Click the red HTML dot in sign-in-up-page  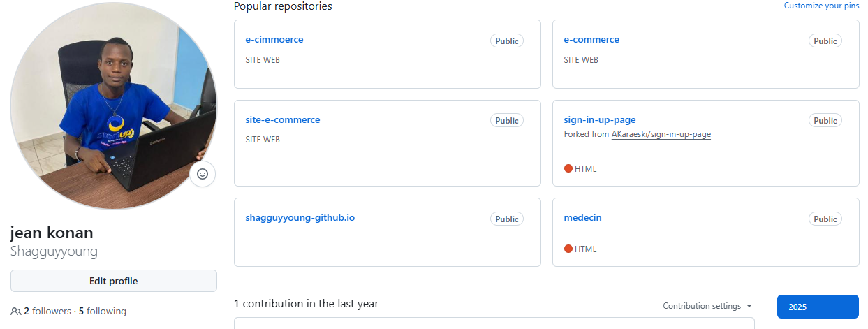coord(568,168)
